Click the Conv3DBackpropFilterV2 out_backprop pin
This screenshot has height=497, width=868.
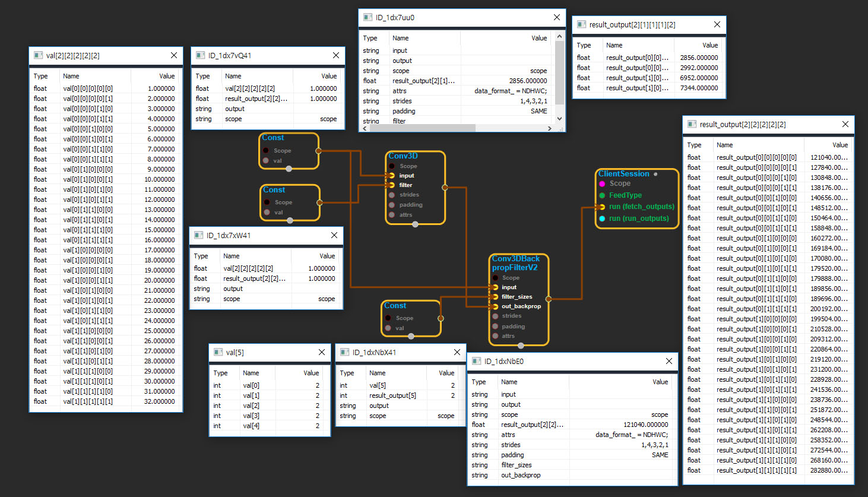(x=495, y=306)
